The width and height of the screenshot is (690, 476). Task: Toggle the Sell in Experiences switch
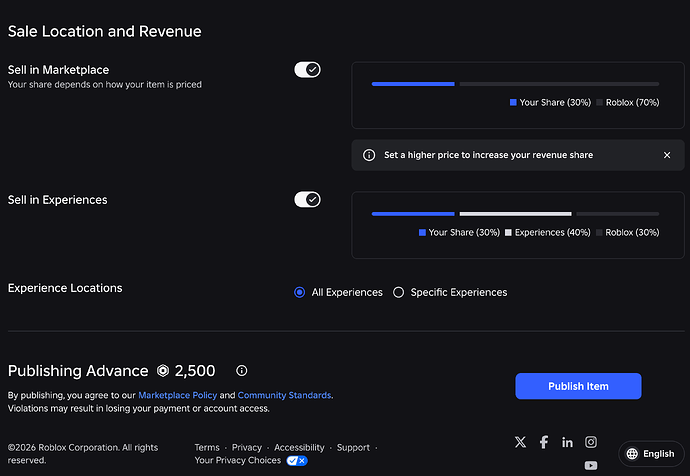click(x=307, y=199)
